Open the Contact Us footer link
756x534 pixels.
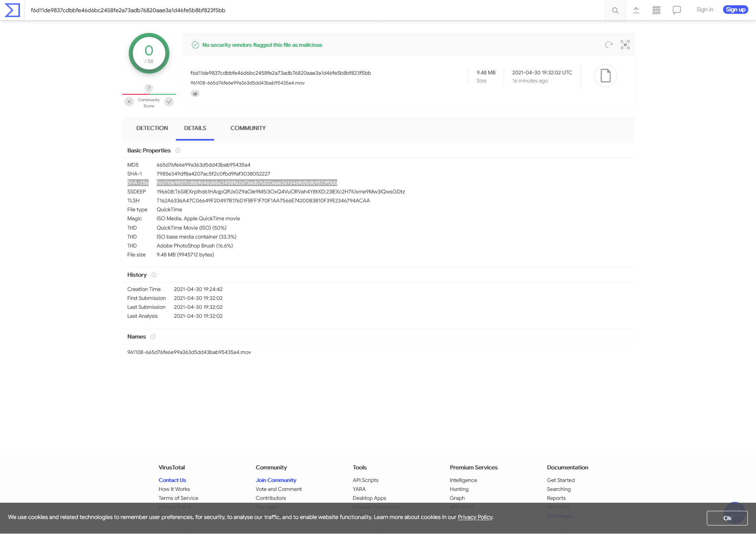click(172, 480)
